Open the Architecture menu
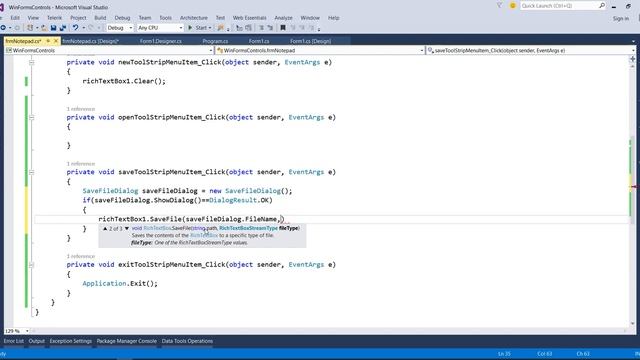 pos(193,18)
